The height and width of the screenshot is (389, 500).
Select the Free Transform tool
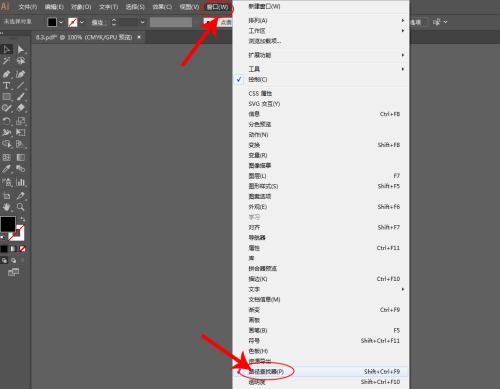(x=21, y=133)
